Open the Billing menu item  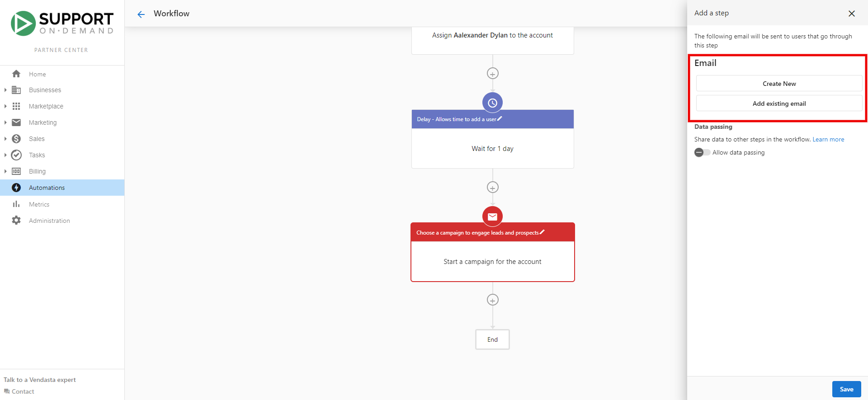click(x=62, y=171)
